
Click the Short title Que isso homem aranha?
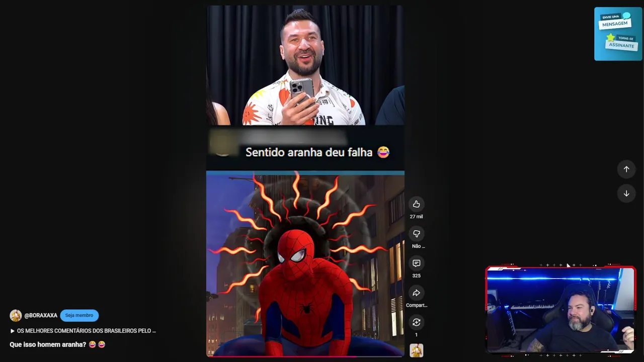point(48,344)
